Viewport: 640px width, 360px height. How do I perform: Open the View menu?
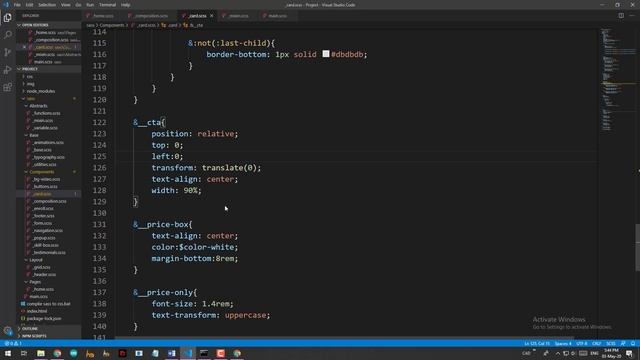65,5
